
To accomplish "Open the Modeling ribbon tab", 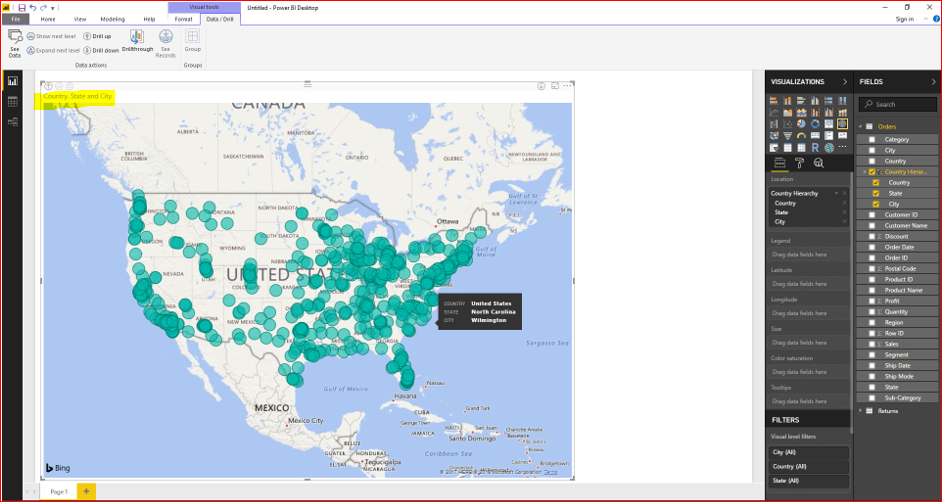I will [112, 19].
